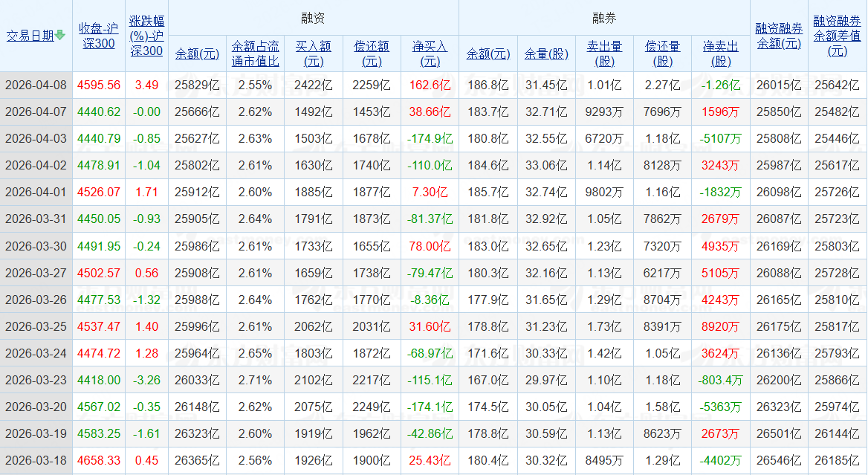Screen dimensions: 868x475
Task: Click closing value 4595.56
Action: point(99,85)
